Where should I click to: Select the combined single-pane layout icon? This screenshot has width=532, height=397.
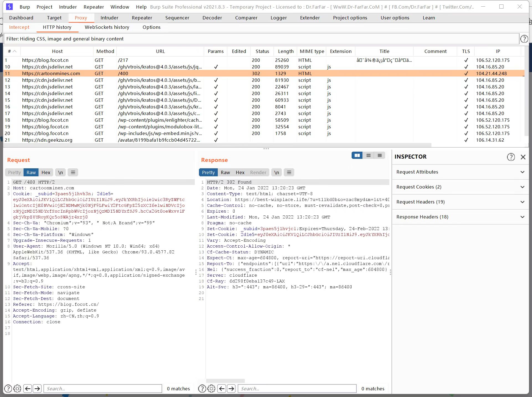tap(380, 156)
